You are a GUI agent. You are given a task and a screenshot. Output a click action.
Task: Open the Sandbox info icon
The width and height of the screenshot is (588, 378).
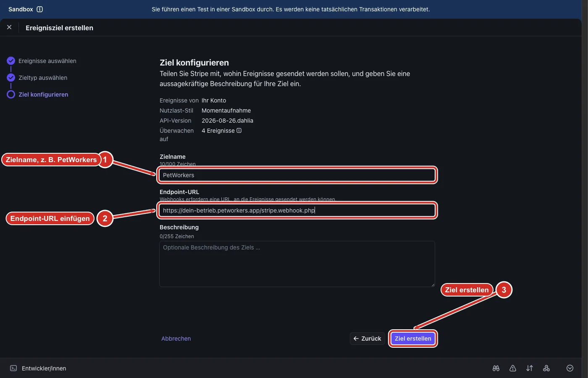coord(40,9)
